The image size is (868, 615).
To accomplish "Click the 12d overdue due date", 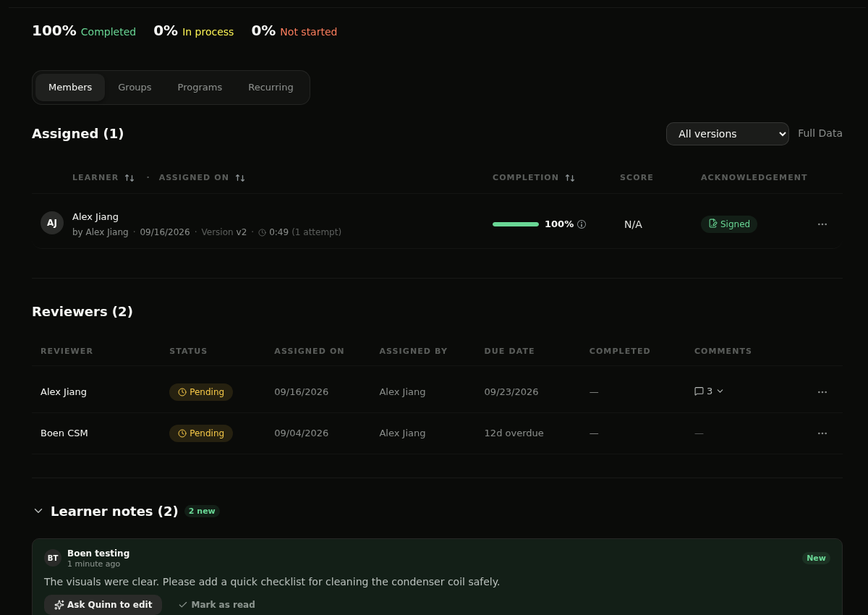I will tap(514, 433).
